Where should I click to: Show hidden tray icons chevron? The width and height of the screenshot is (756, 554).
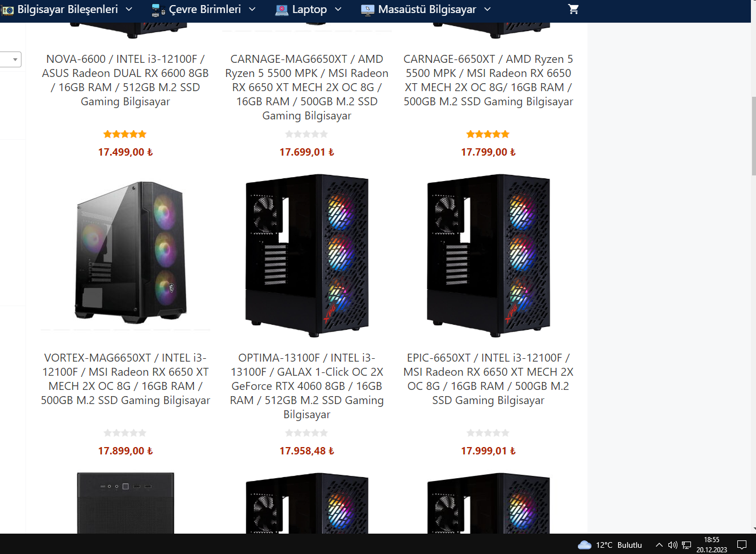pos(659,545)
